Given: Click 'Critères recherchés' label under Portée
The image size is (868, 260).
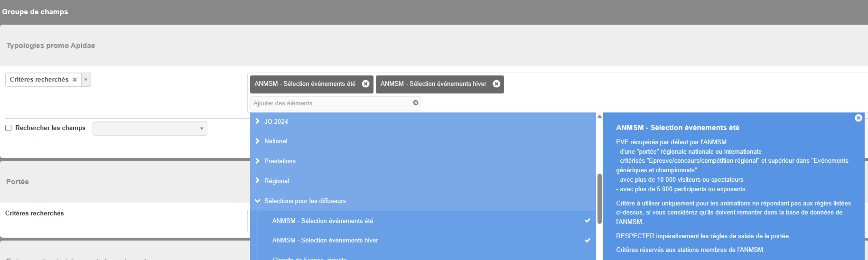Looking at the screenshot, I should click(35, 214).
